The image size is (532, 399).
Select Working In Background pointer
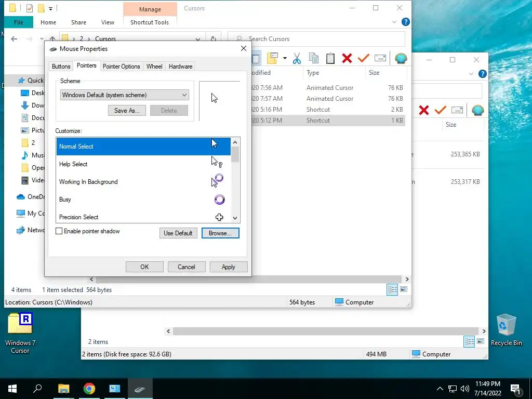tap(143, 182)
